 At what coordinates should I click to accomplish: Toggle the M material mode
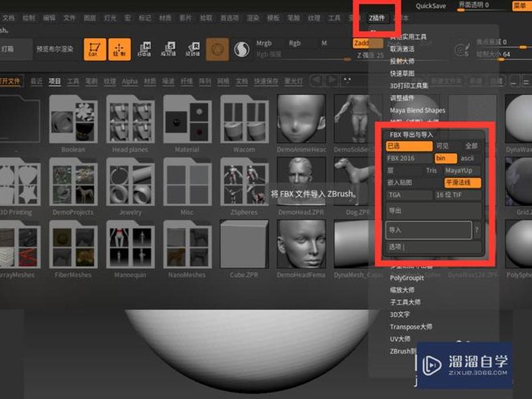[x=324, y=43]
